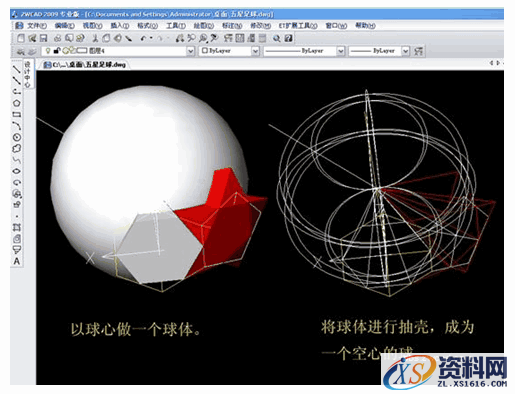Viewport: 515px width, 394px height.
Task: Click the gray hexagon face
Action: coord(160,247)
